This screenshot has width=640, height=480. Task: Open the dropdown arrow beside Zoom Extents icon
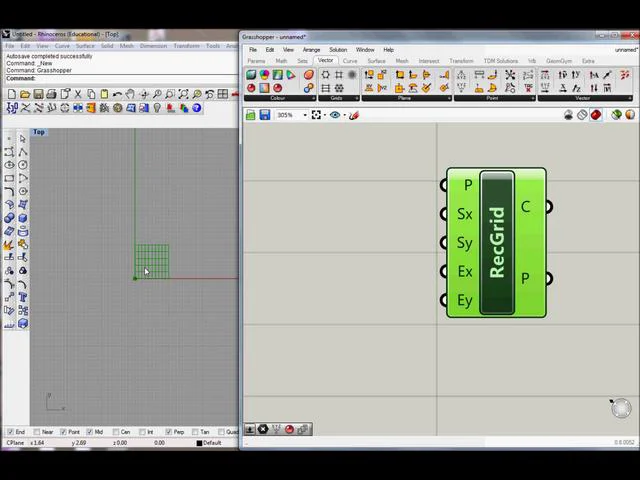click(325, 116)
